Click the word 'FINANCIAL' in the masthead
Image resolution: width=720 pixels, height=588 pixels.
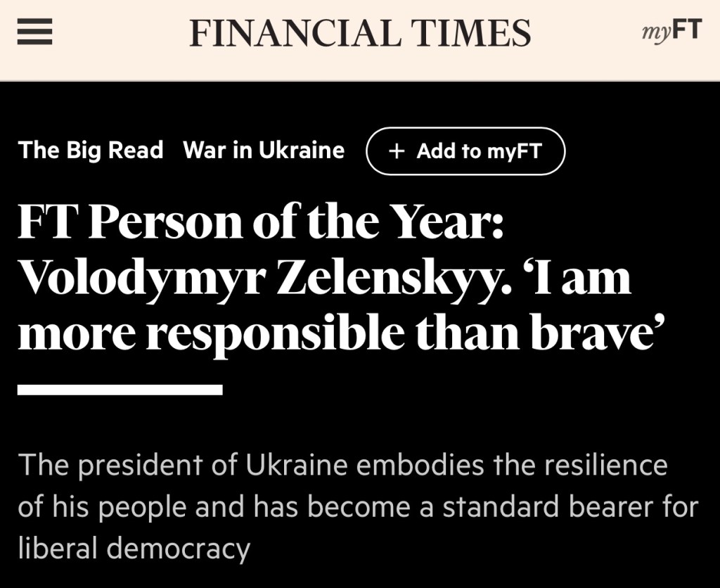(294, 32)
